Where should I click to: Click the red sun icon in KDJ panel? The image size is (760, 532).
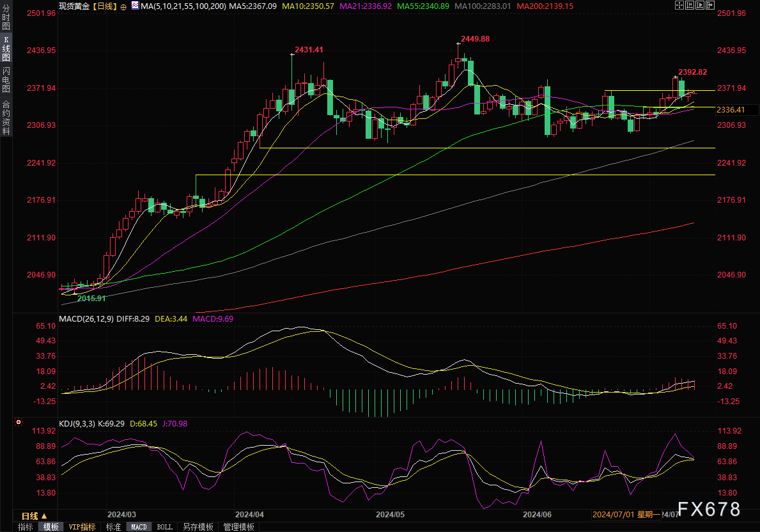pos(19,423)
